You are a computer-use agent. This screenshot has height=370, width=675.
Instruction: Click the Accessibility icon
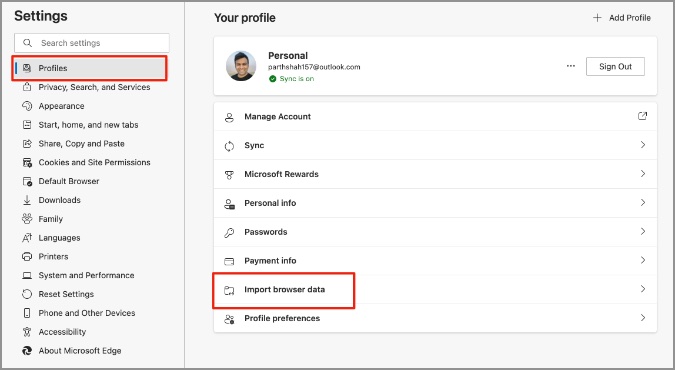(x=27, y=332)
